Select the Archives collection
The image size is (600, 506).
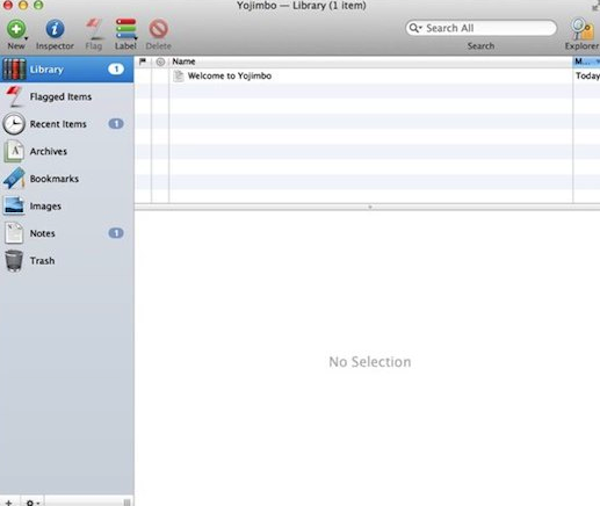[x=48, y=152]
